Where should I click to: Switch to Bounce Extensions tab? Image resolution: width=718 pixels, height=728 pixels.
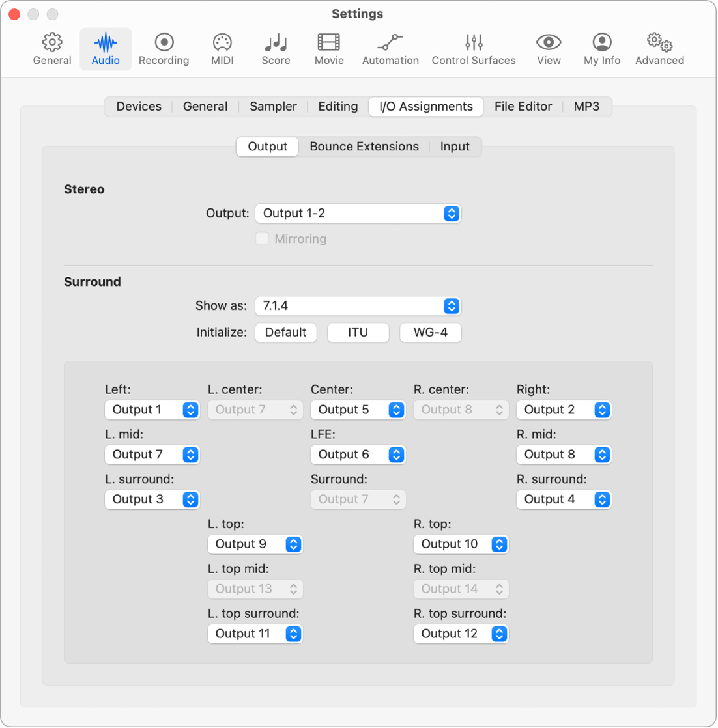click(364, 147)
